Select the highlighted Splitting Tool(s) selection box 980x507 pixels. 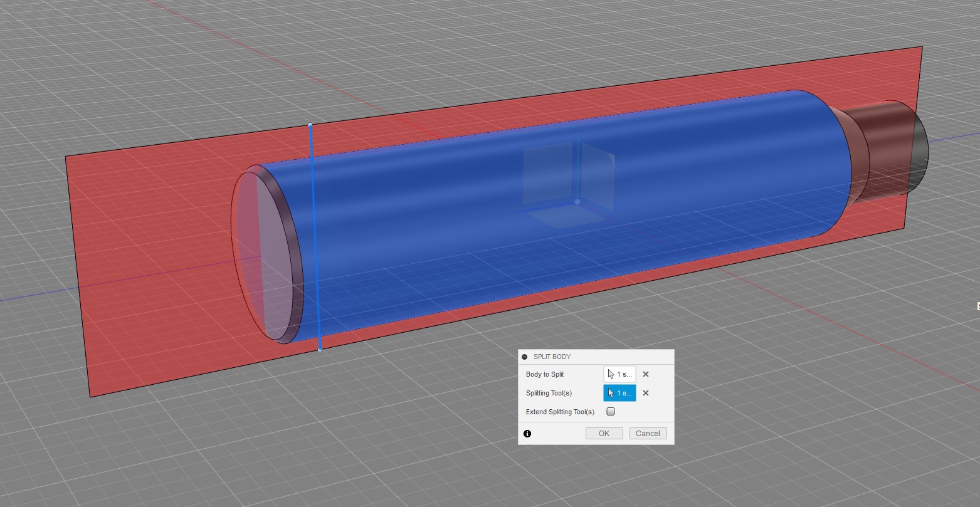619,393
